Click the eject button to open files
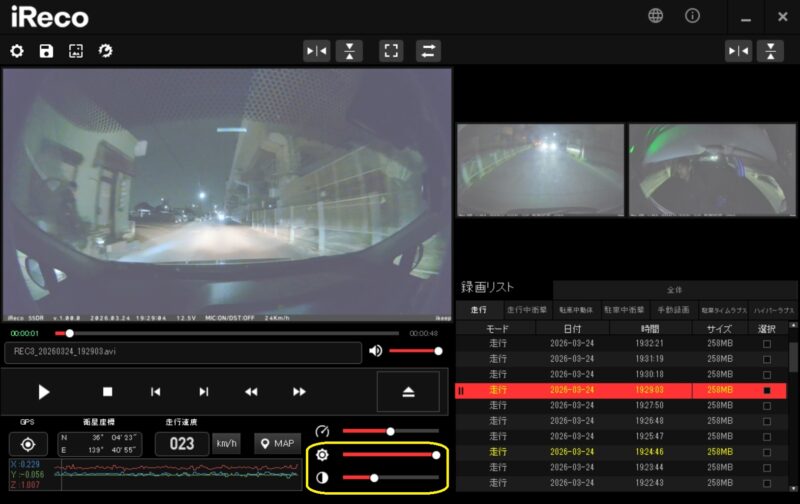 point(408,392)
